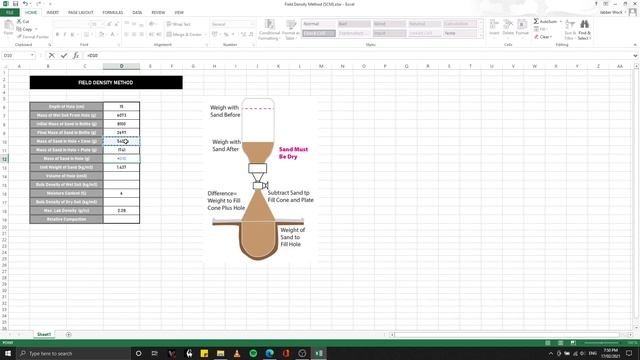The height and width of the screenshot is (360, 640).
Task: Click the Moisture Content value cell
Action: tap(121, 193)
